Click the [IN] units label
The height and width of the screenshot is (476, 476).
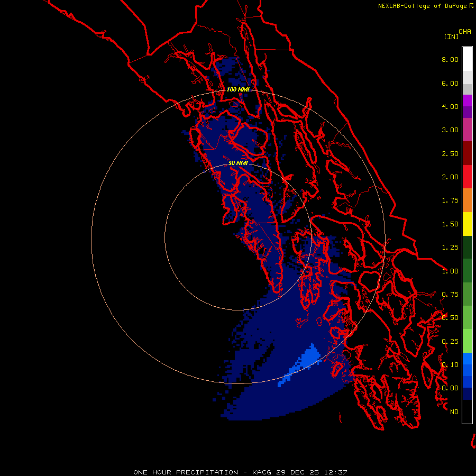pos(451,36)
